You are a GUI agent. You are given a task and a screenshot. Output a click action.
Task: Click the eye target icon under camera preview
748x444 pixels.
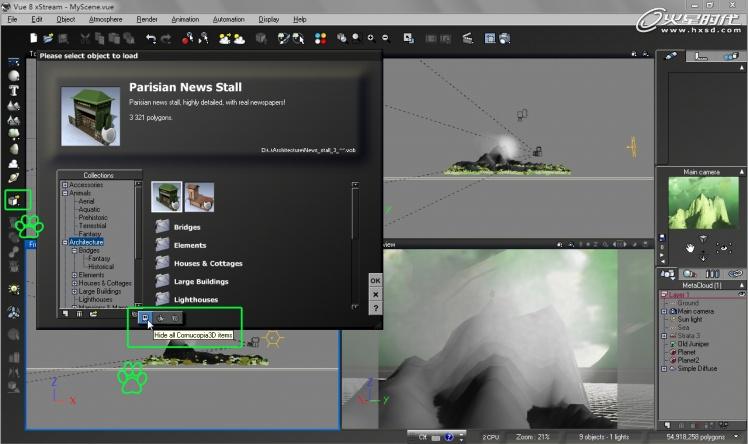click(723, 248)
